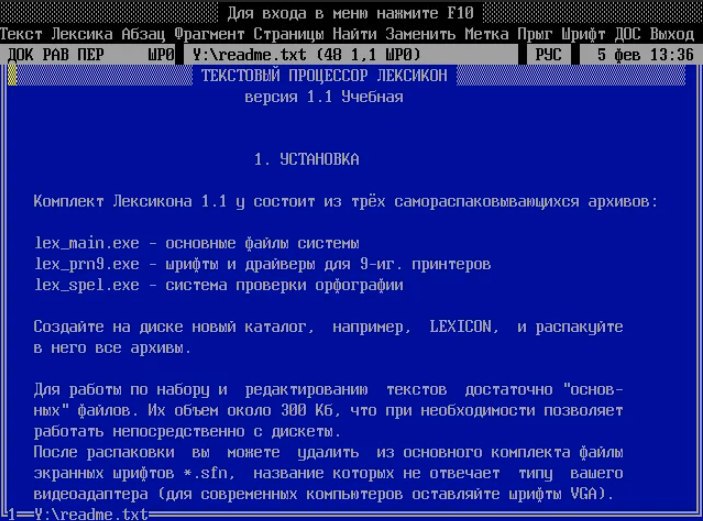703x521 pixels.
Task: Click the left margin marker on the ruler
Action: [12, 75]
